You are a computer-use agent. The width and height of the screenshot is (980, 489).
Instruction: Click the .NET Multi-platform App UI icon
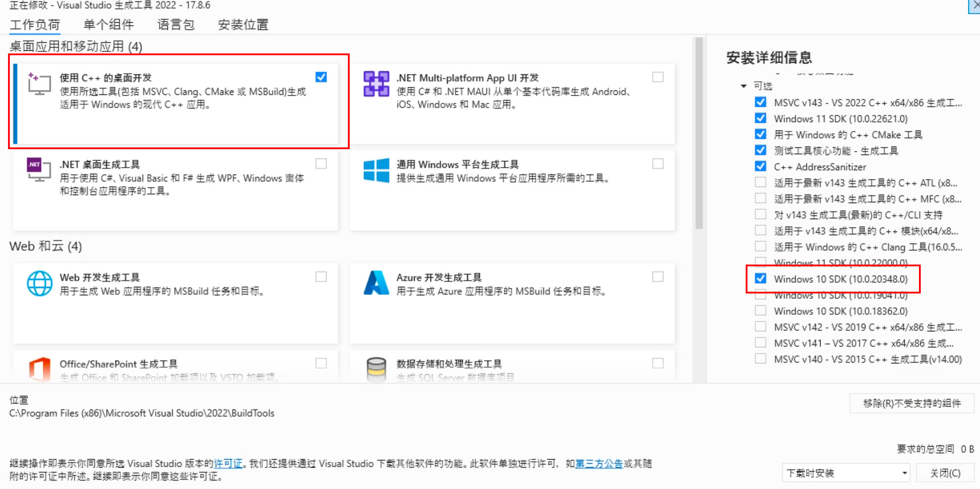(x=376, y=84)
